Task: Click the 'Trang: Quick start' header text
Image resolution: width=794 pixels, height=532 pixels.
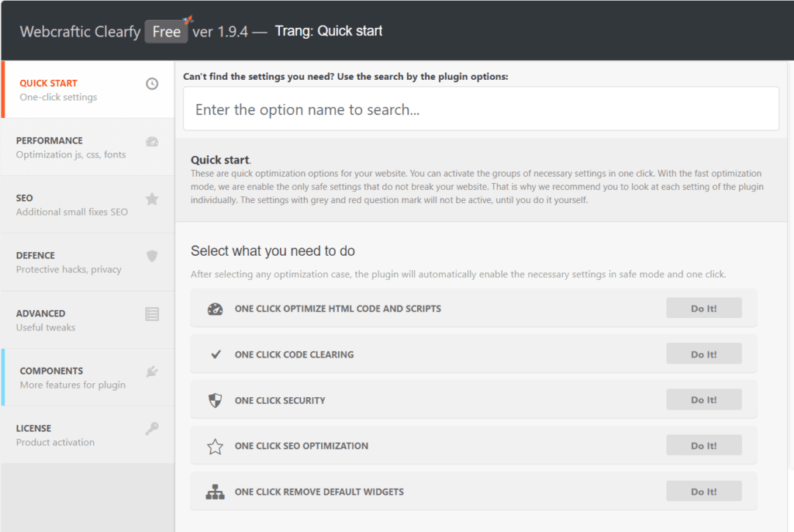Action: 329,31
